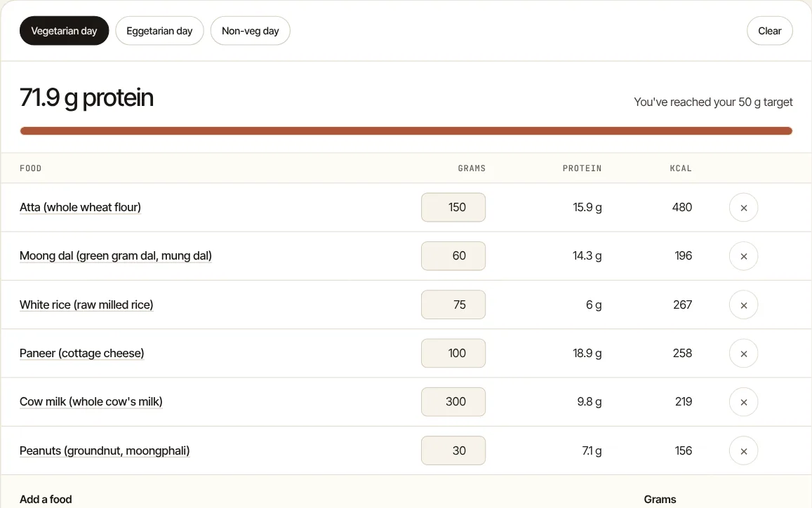Edit the Moong dal grams field showing 60
Image resolution: width=812 pixels, height=508 pixels.
pyautogui.click(x=453, y=256)
